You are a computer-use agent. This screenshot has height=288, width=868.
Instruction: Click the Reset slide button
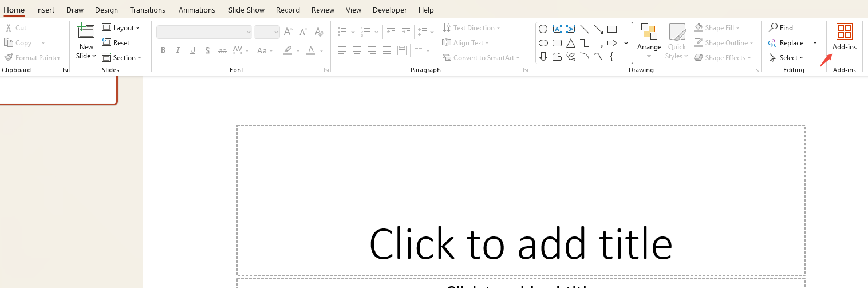click(116, 43)
